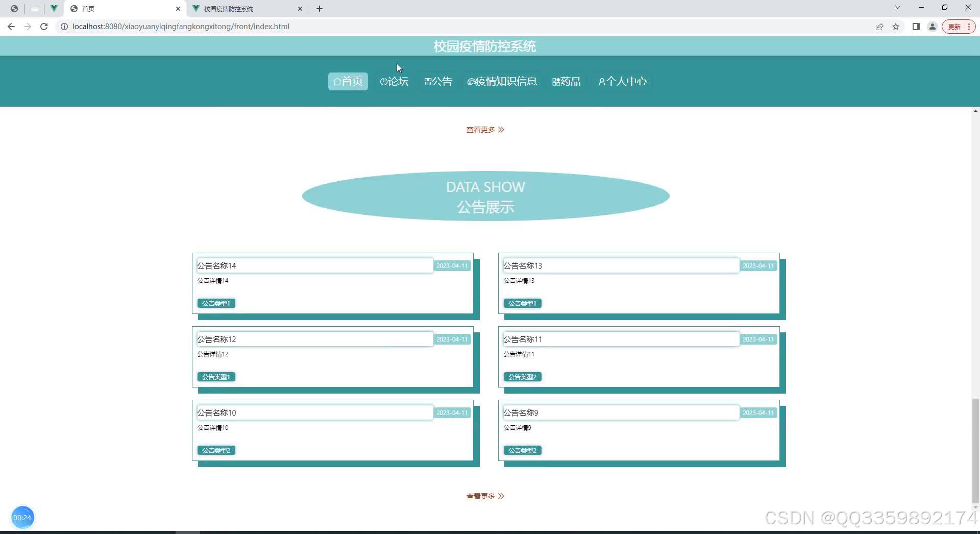980x534 pixels.
Task: Close the 首页 browser tab
Action: [x=178, y=9]
